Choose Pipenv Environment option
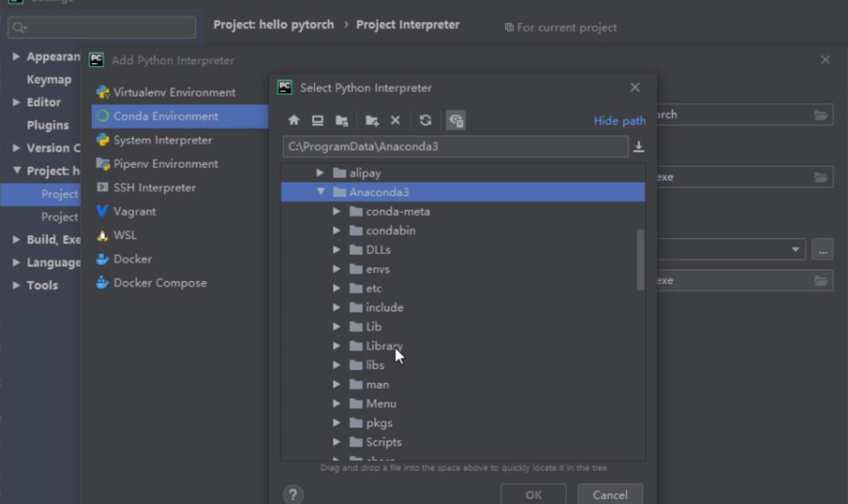The image size is (848, 504). [166, 163]
